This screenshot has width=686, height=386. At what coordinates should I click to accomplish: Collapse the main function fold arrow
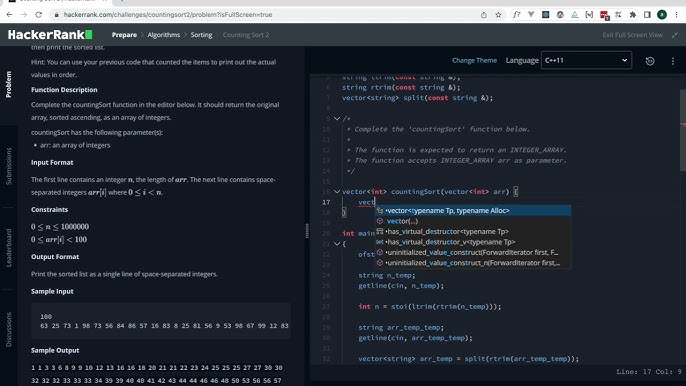click(x=337, y=243)
